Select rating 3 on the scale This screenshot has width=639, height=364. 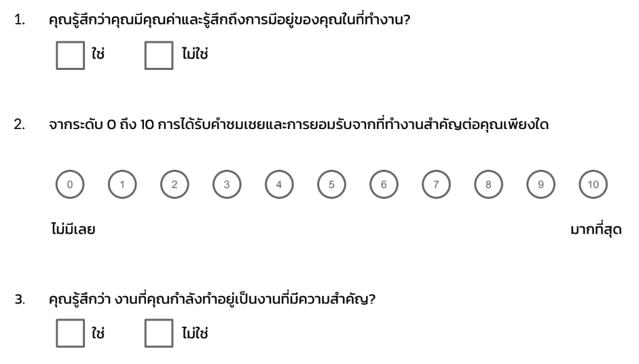click(x=227, y=184)
